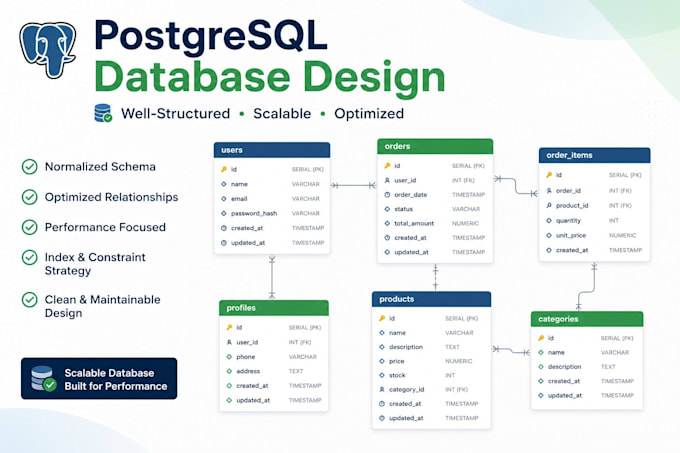This screenshot has height=453, width=680.
Task: Click the primary key icon in users table
Action: click(x=224, y=169)
